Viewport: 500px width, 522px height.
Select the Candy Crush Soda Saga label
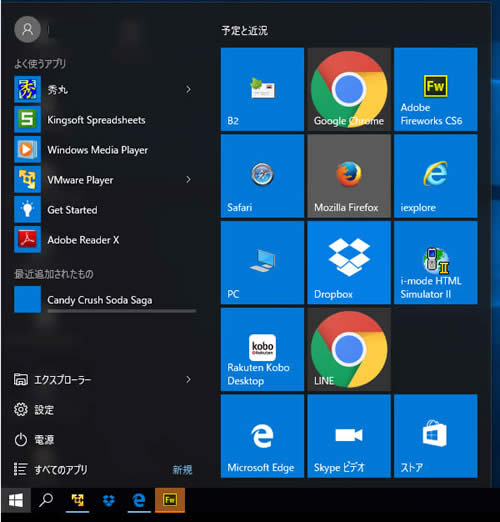pyautogui.click(x=100, y=300)
